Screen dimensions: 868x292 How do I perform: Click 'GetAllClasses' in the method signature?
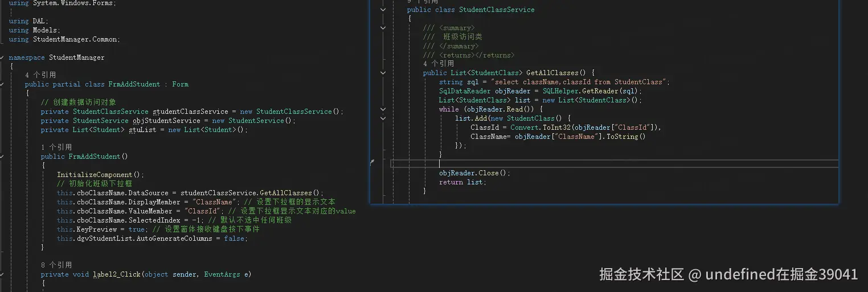tap(552, 73)
